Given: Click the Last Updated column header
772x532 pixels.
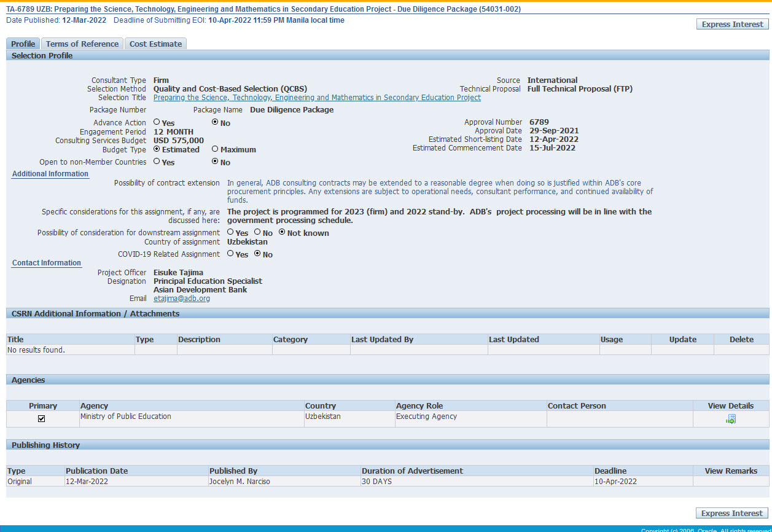Looking at the screenshot, I should 513,339.
